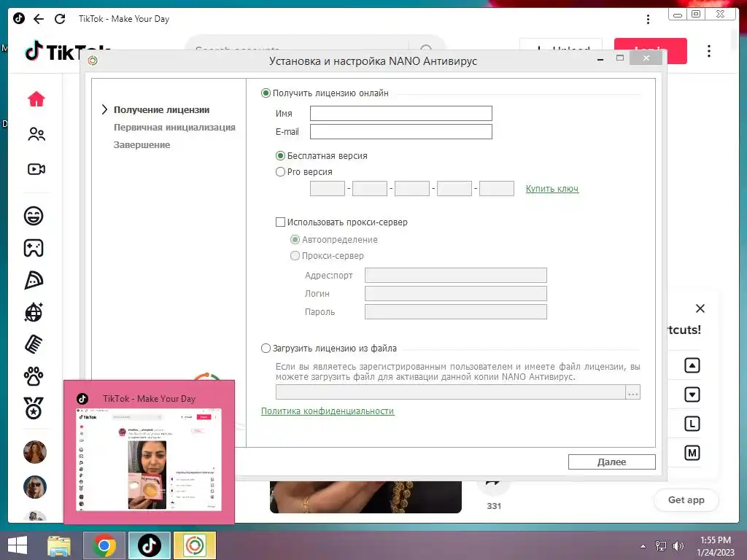Viewport: 747px width, 560px height.
Task: Launch Google Chrome from the taskbar
Action: tap(104, 545)
